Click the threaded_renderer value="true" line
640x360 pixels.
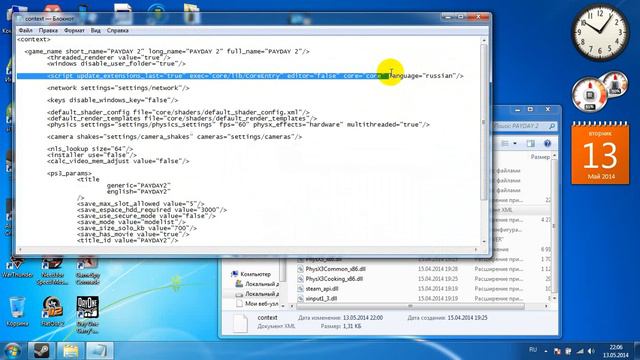(109, 58)
